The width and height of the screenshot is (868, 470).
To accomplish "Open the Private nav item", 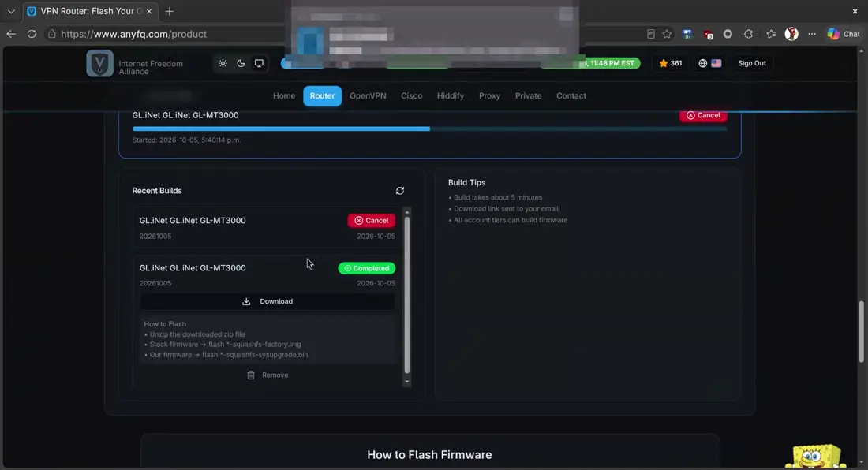I will [528, 95].
